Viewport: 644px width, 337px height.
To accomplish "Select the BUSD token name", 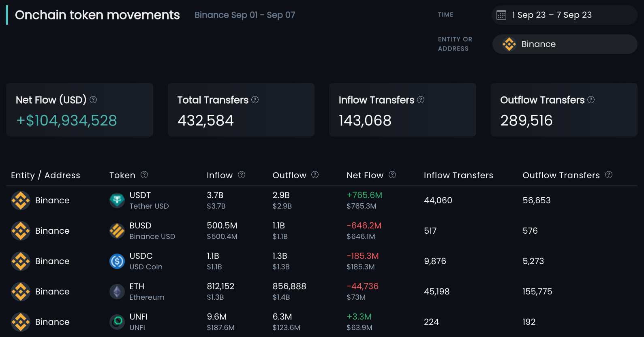I will pyautogui.click(x=140, y=226).
